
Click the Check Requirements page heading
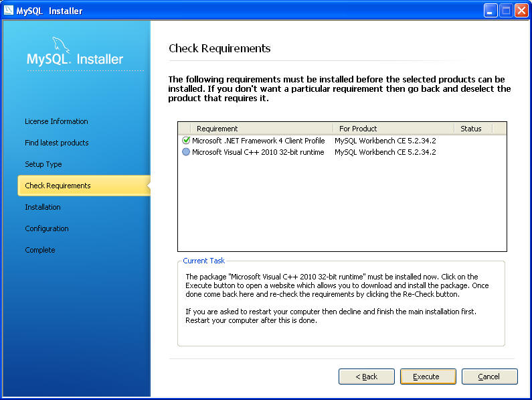coord(219,48)
